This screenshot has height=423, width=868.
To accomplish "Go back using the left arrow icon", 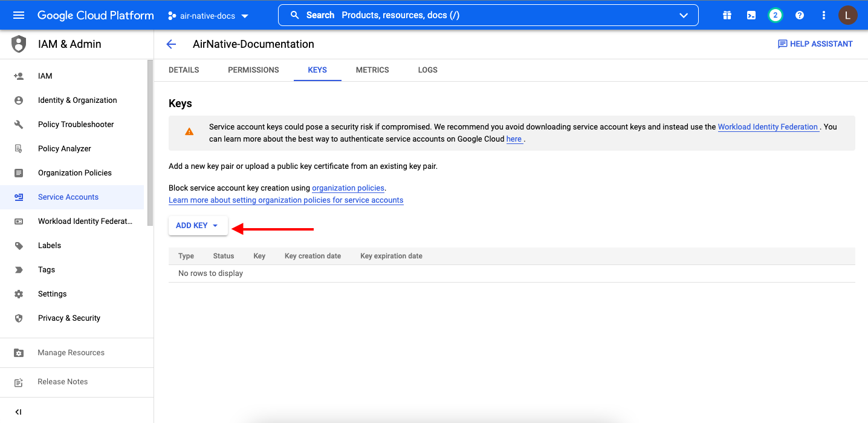I will (x=171, y=44).
